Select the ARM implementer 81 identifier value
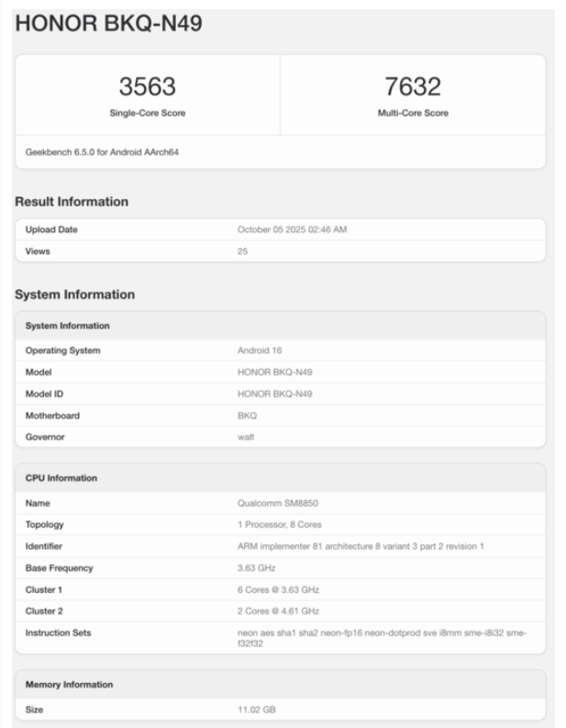Screen dimensions: 566x728 tap(361, 546)
